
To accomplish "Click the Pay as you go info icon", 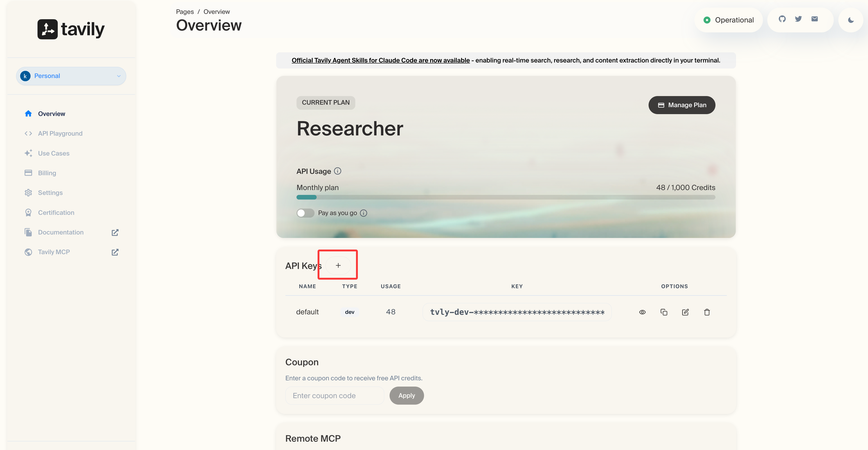I will tap(363, 213).
